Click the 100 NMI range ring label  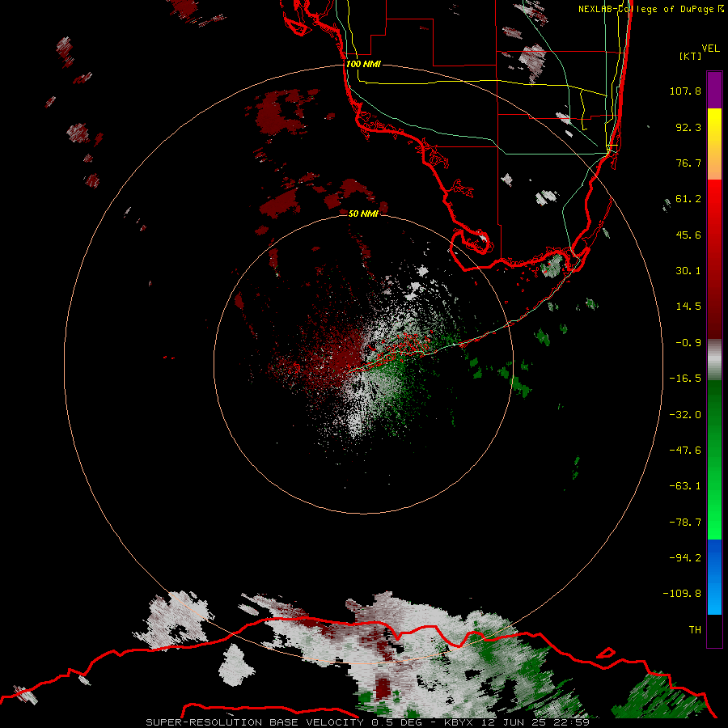point(363,64)
